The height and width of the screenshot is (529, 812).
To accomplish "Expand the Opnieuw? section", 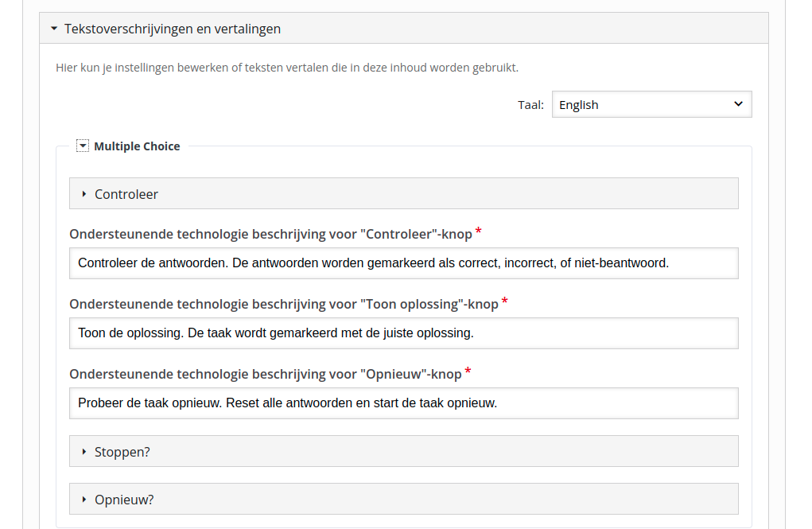I will coord(403,499).
